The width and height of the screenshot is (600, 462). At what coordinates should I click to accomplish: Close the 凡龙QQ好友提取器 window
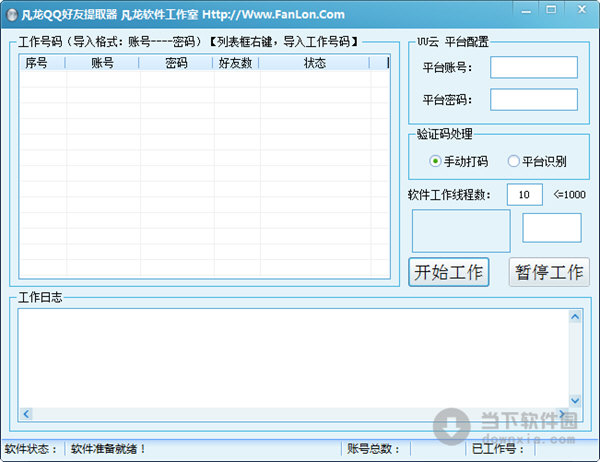(582, 10)
